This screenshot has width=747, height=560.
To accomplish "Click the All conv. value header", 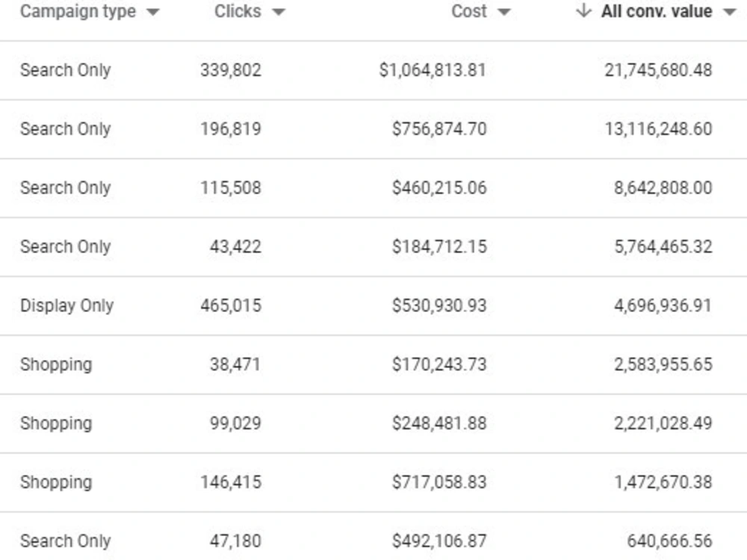I will tap(657, 11).
